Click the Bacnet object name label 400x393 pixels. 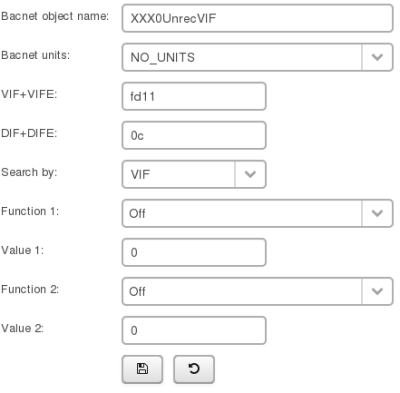[55, 16]
